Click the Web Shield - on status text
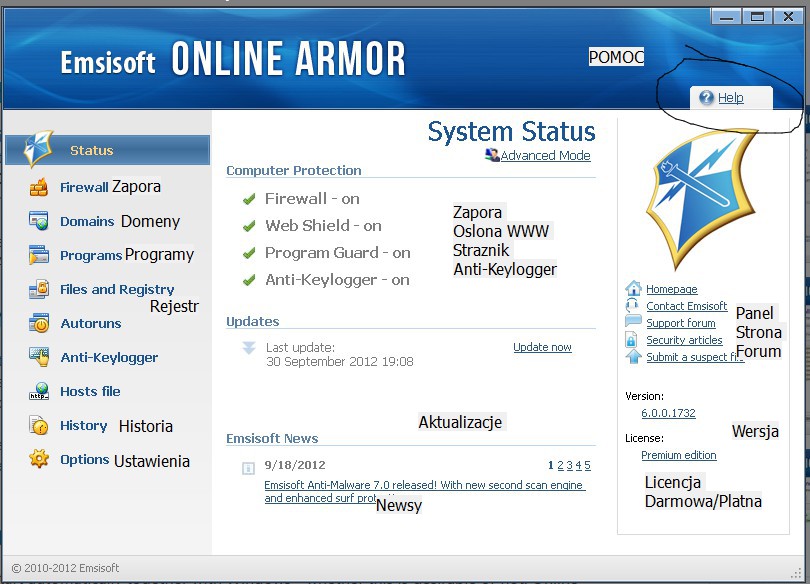The width and height of the screenshot is (810, 584). click(323, 226)
